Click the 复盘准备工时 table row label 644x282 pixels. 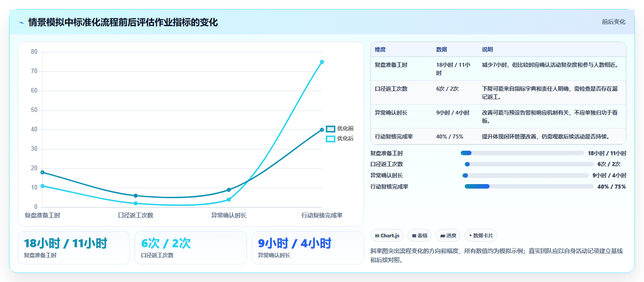pos(391,65)
